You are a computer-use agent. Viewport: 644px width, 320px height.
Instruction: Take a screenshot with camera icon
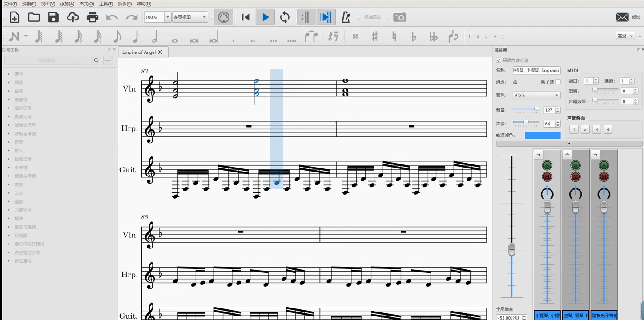(x=400, y=17)
